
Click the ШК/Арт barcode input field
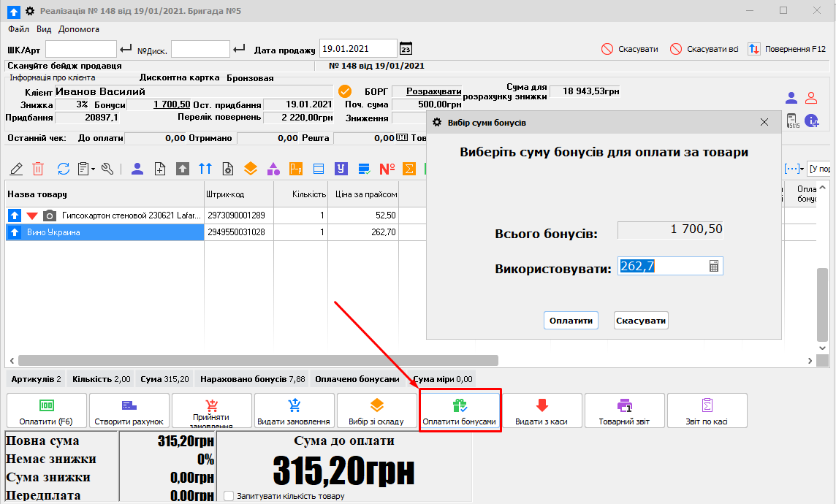[x=81, y=49]
